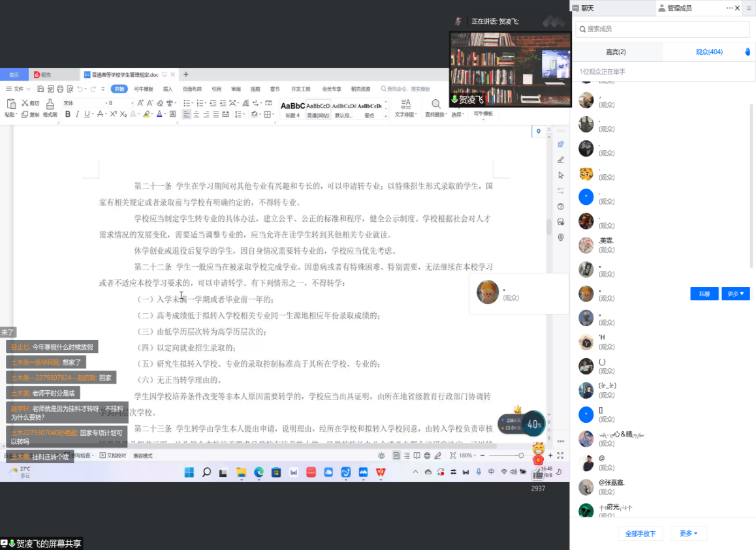Select the Format Painter (格式刷) tool

50,108
